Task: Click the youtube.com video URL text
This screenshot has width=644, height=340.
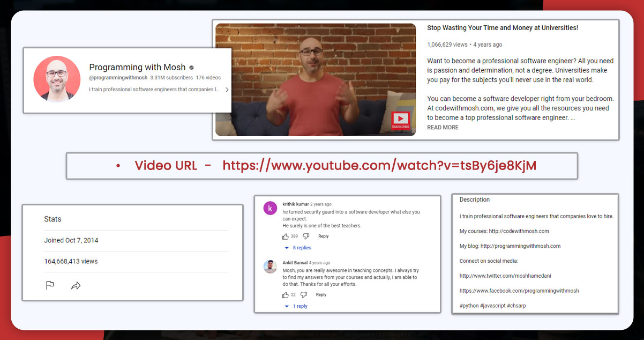Action: 379,166
